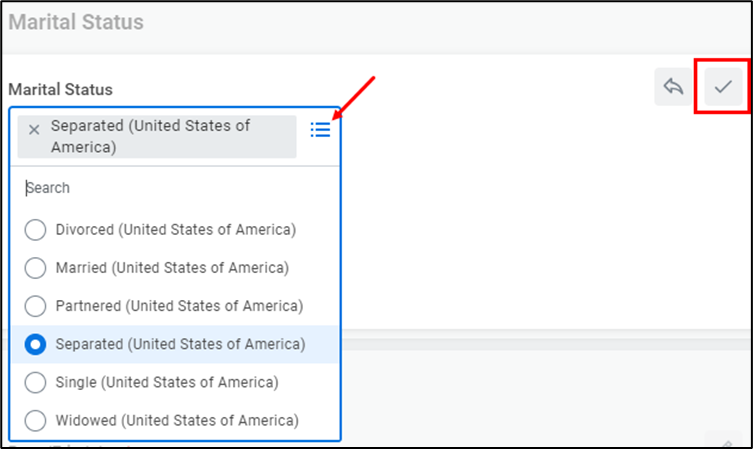Click the bold Marital Status field label
753x449 pixels.
pos(60,89)
